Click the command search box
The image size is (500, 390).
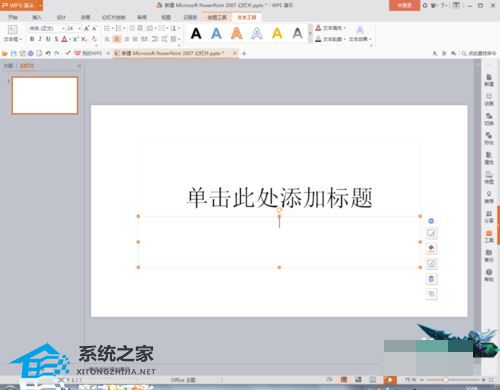click(480, 53)
